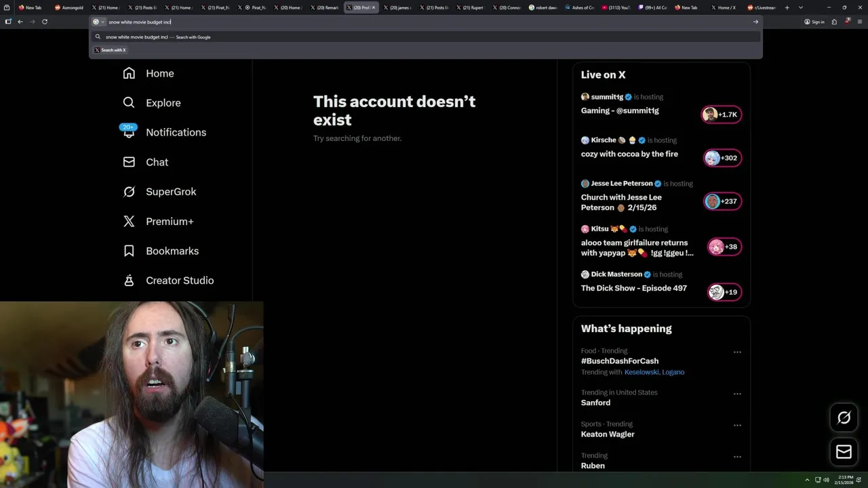868x488 pixels.
Task: Click Sign in button in toolbar
Action: (x=814, y=22)
